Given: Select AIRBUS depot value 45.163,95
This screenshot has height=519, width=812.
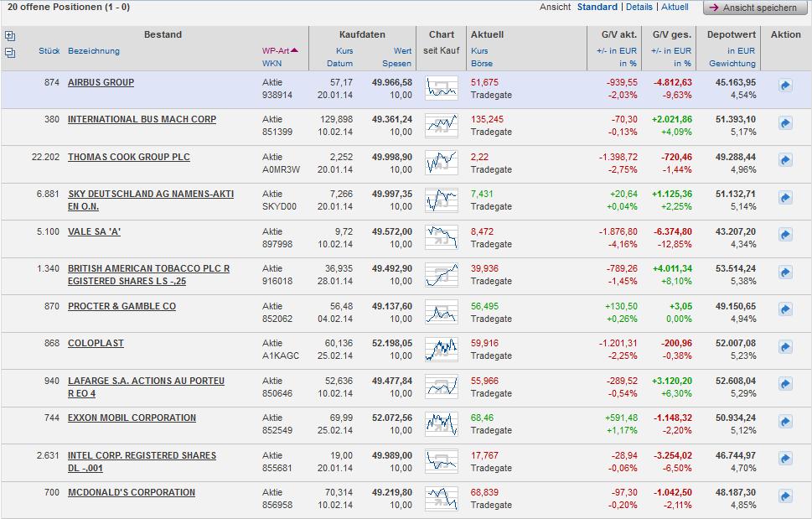Looking at the screenshot, I should point(736,82).
